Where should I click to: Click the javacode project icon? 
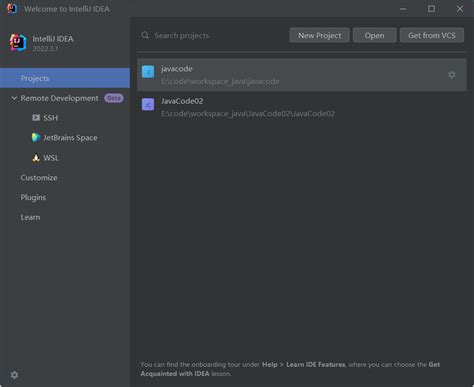[x=148, y=72]
